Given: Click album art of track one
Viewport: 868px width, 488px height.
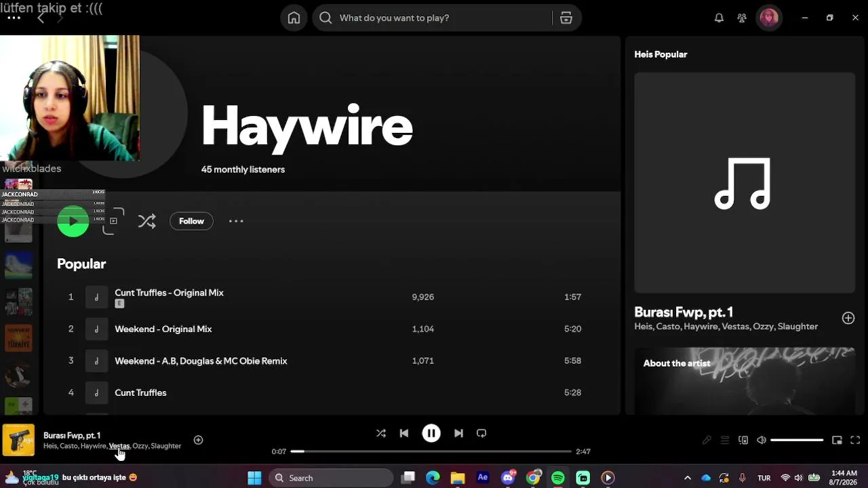Looking at the screenshot, I should pyautogui.click(x=96, y=297).
